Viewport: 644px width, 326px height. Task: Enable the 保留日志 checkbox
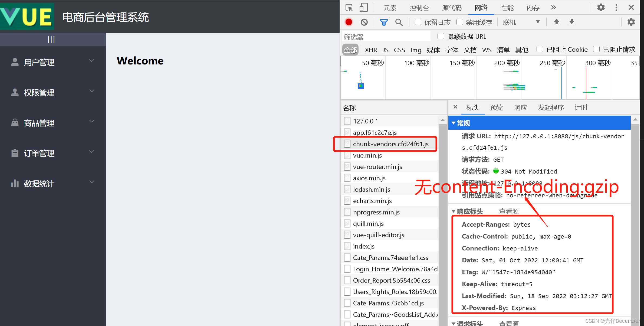pyautogui.click(x=418, y=22)
